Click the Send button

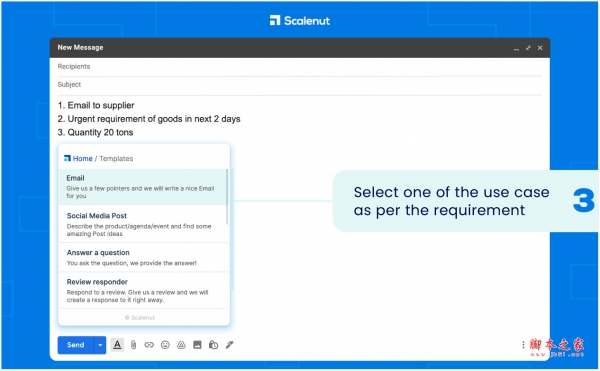[76, 345]
